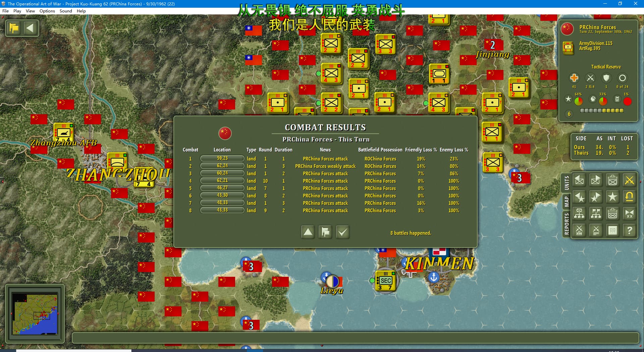Click the up triangle button in Combat Results
The height and width of the screenshot is (352, 644).
point(308,232)
